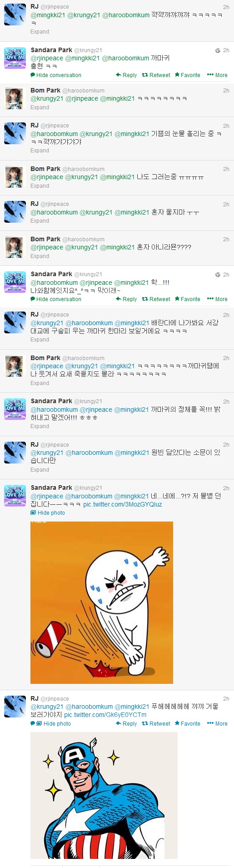Hide conversation on Sandara Park's first tweet
The image size is (234, 868).
(56, 75)
